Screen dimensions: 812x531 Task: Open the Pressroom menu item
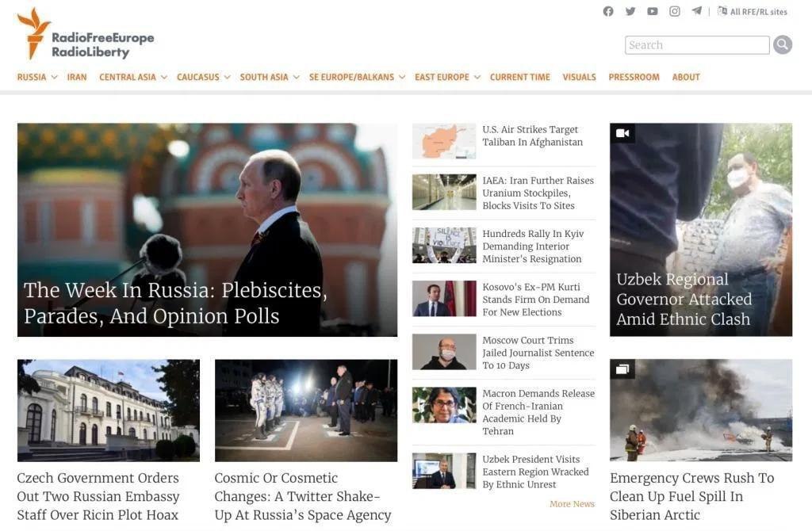click(x=634, y=77)
